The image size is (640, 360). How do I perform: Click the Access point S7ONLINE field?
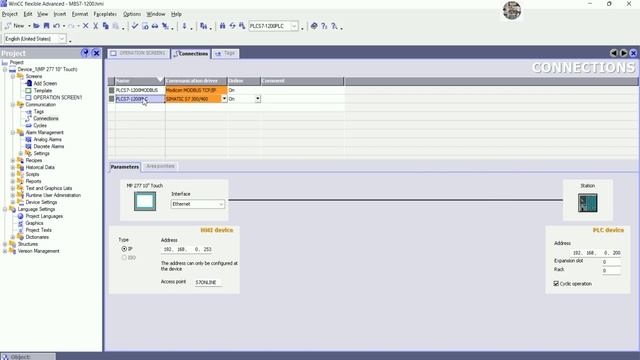tap(208, 282)
